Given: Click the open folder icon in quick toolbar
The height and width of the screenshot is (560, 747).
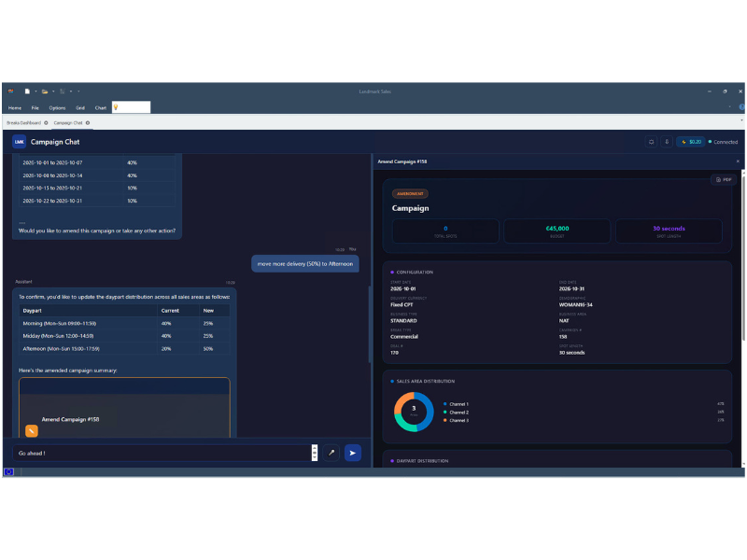Looking at the screenshot, I should 45,91.
